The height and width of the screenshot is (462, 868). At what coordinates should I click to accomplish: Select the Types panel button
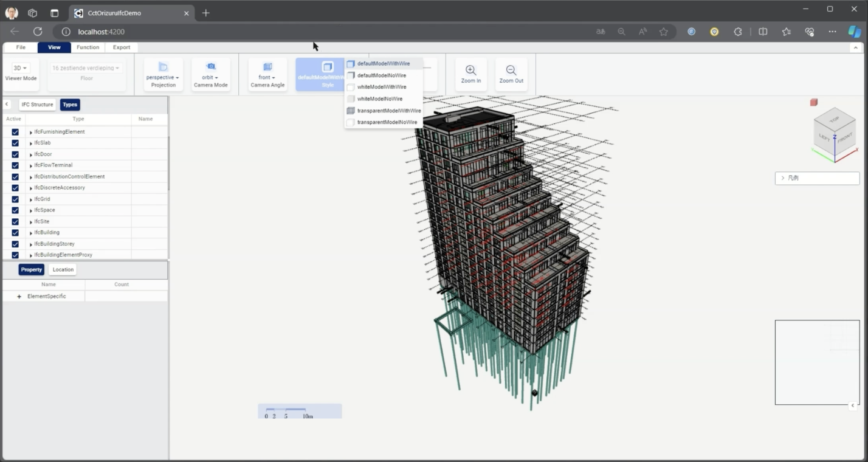(x=70, y=105)
